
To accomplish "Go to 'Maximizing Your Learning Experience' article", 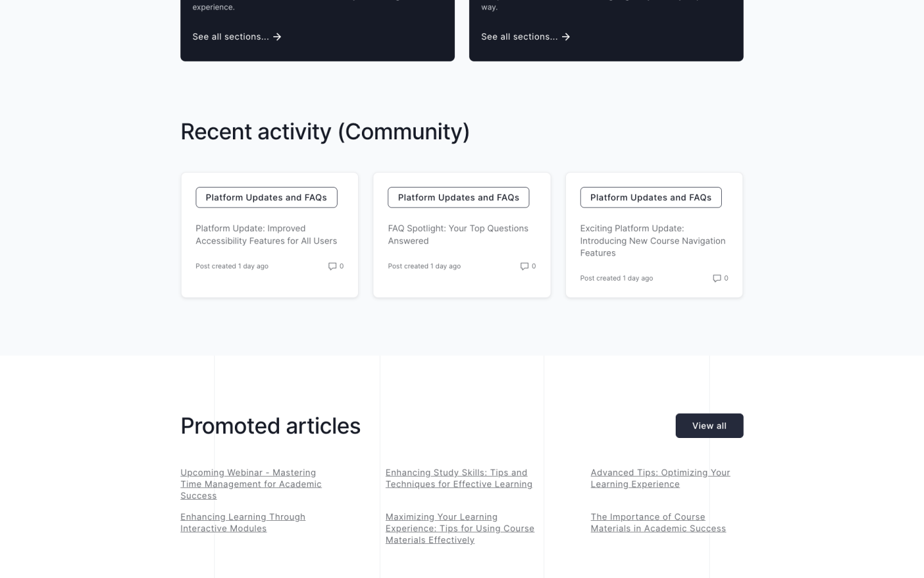I will point(459,529).
